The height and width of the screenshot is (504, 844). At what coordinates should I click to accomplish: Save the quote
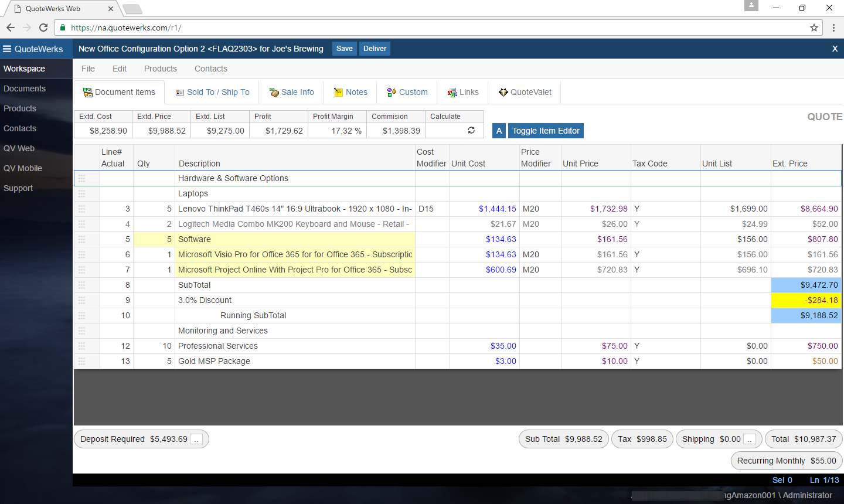point(344,49)
